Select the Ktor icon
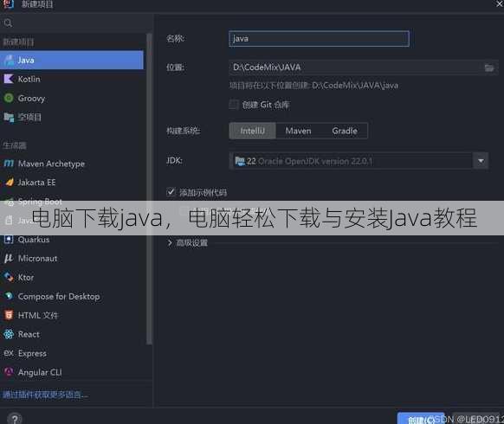 [9, 277]
